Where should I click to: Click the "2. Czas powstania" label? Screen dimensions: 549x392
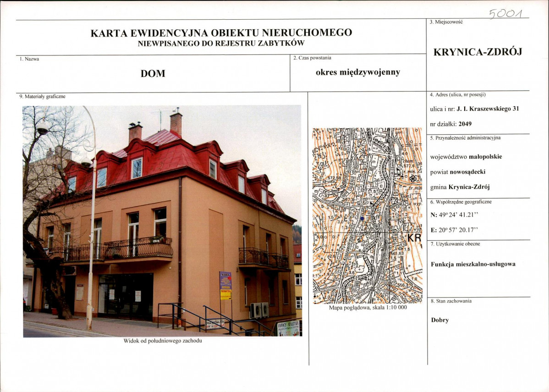pyautogui.click(x=313, y=58)
